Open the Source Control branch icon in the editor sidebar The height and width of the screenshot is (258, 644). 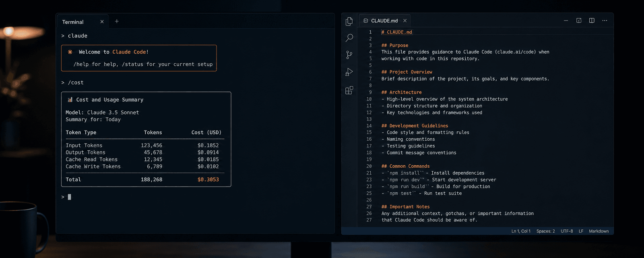349,55
